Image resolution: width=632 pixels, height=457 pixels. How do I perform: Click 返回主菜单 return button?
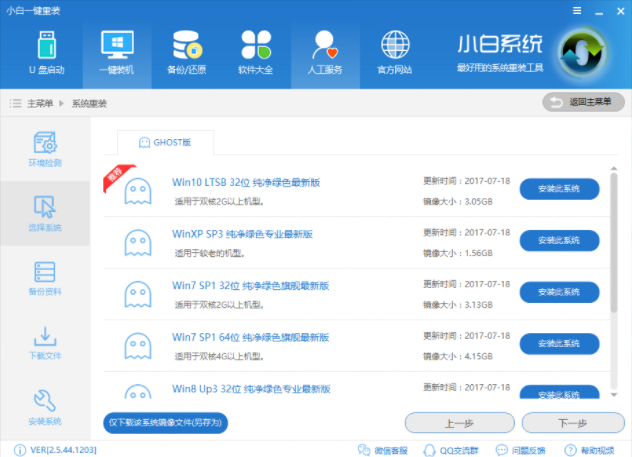pyautogui.click(x=583, y=102)
